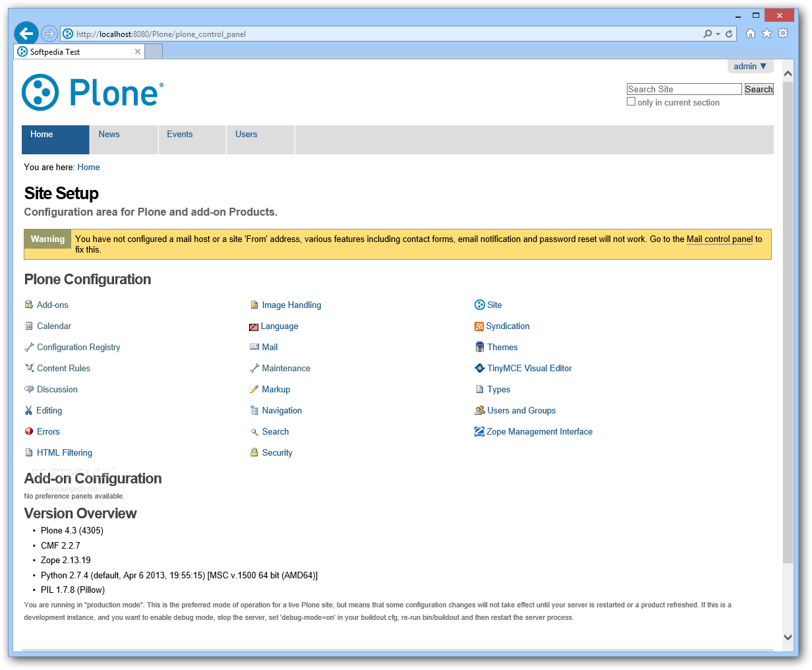Click the Users and Groups icon

[480, 410]
